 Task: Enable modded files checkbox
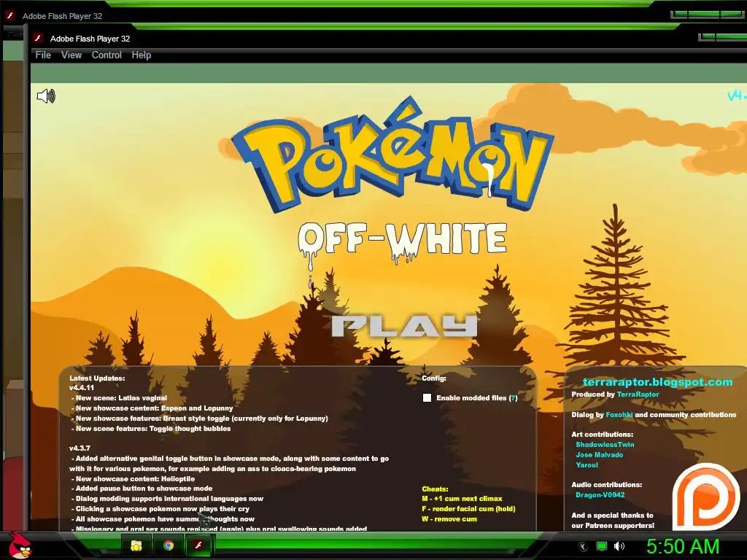(427, 397)
